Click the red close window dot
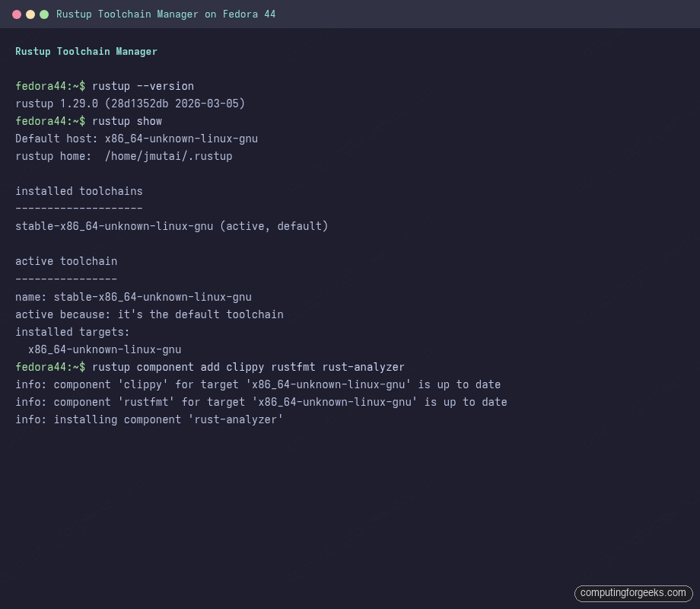Viewport: 700px width, 609px height. coord(17,14)
